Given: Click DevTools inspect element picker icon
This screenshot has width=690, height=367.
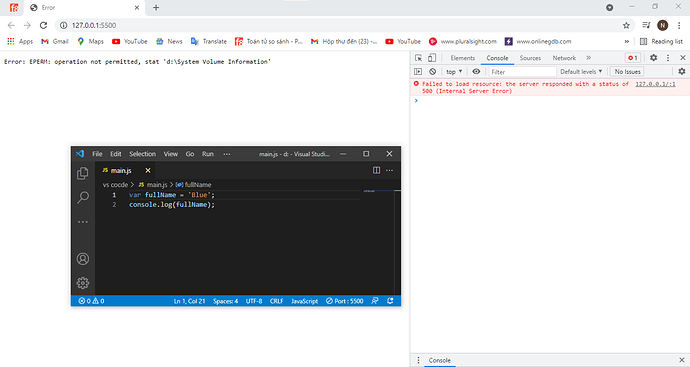Looking at the screenshot, I should coord(418,58).
